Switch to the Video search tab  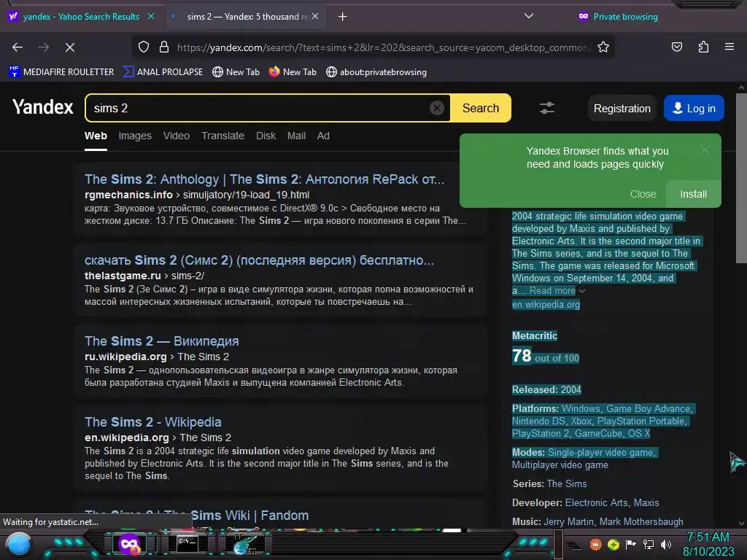point(177,136)
